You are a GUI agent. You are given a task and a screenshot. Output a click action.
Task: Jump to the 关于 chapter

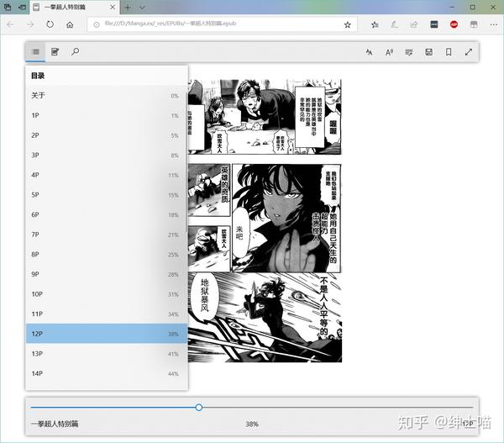pyautogui.click(x=107, y=96)
